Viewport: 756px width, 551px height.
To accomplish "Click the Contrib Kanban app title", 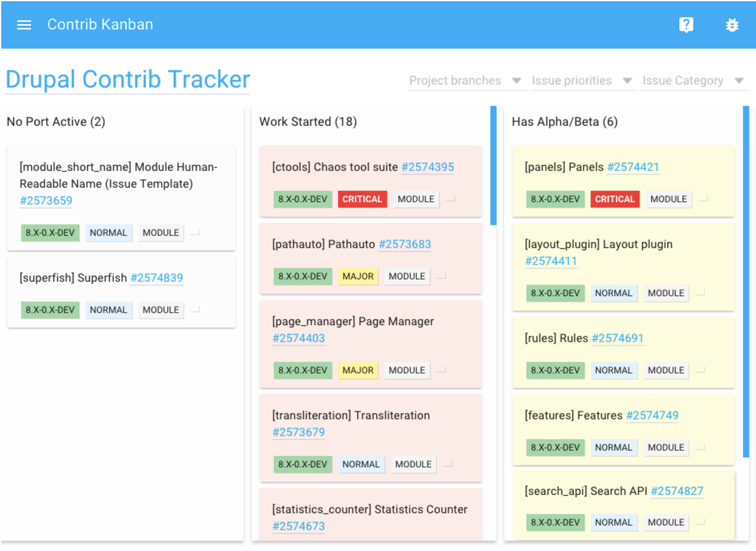I will click(100, 25).
